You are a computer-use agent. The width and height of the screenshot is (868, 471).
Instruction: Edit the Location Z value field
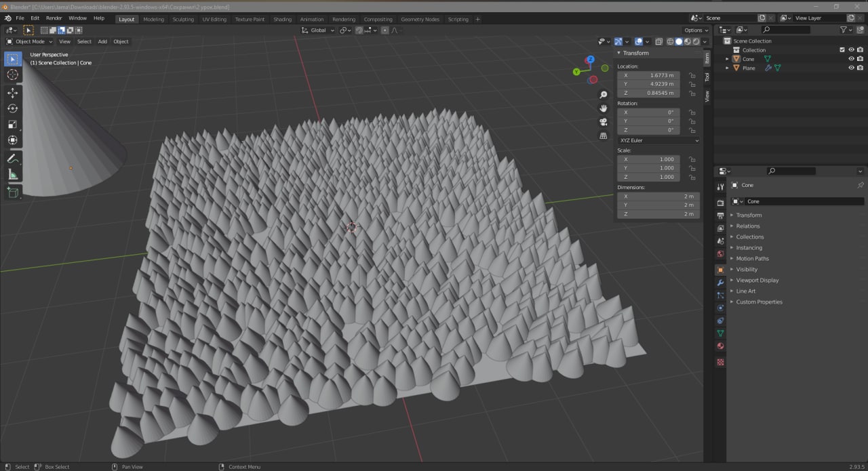click(x=648, y=93)
